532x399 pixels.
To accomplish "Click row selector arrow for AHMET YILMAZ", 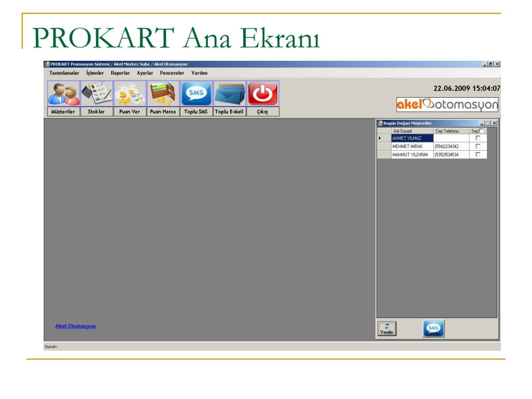I will 384,138.
